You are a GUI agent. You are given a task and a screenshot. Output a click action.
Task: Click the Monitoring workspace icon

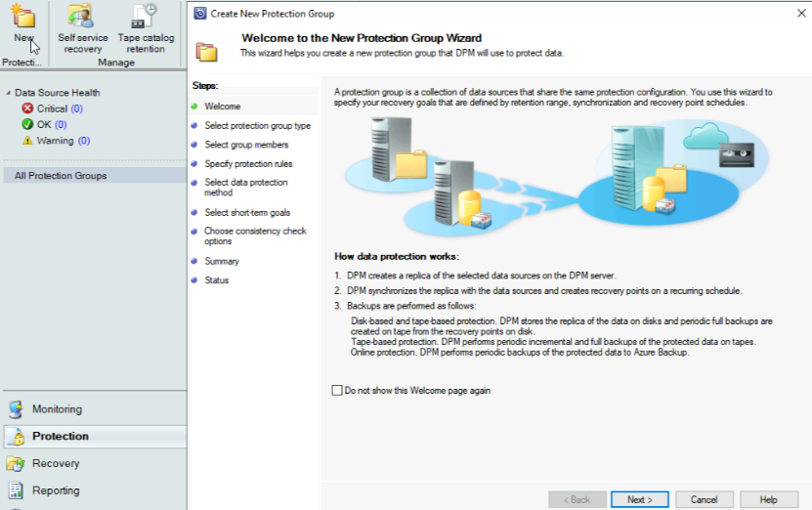click(16, 409)
